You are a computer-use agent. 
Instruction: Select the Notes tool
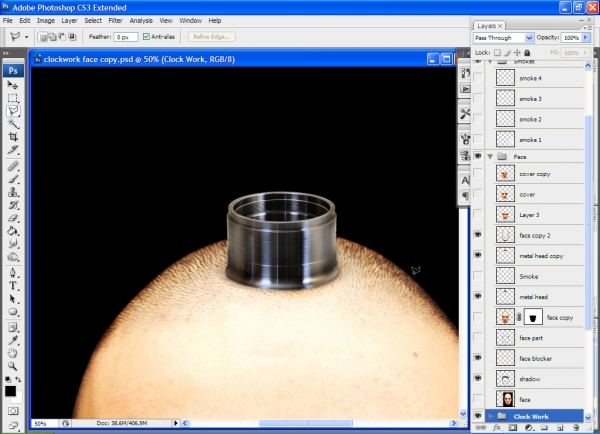tap(13, 328)
